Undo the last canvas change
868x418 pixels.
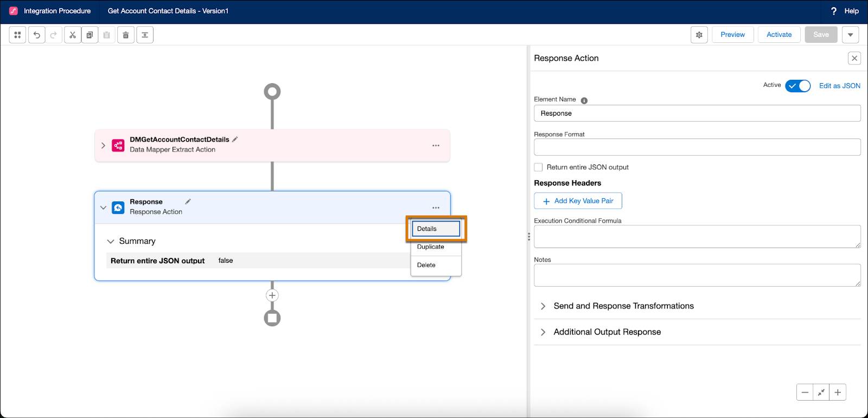click(x=36, y=35)
